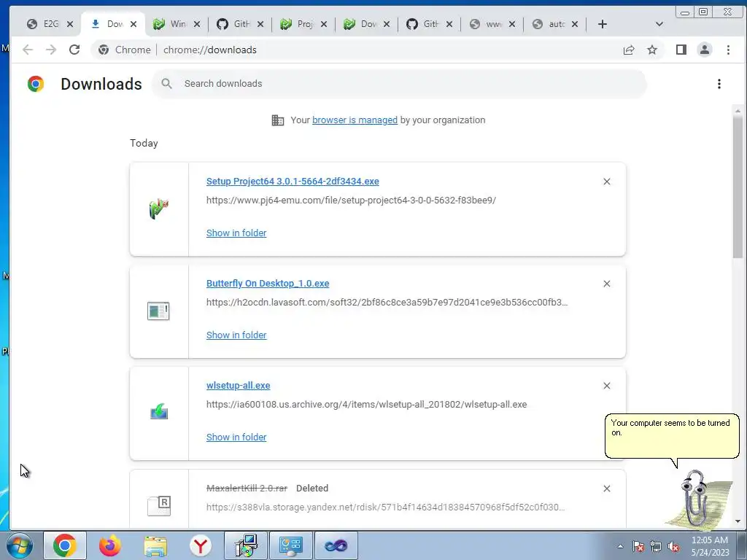Open Yandex browser from taskbar

click(201, 545)
